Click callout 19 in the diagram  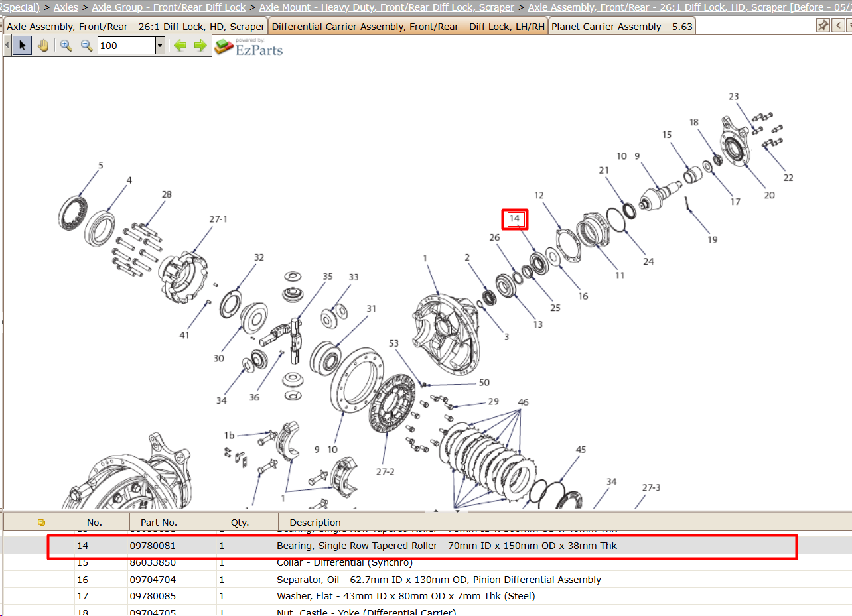pos(712,239)
